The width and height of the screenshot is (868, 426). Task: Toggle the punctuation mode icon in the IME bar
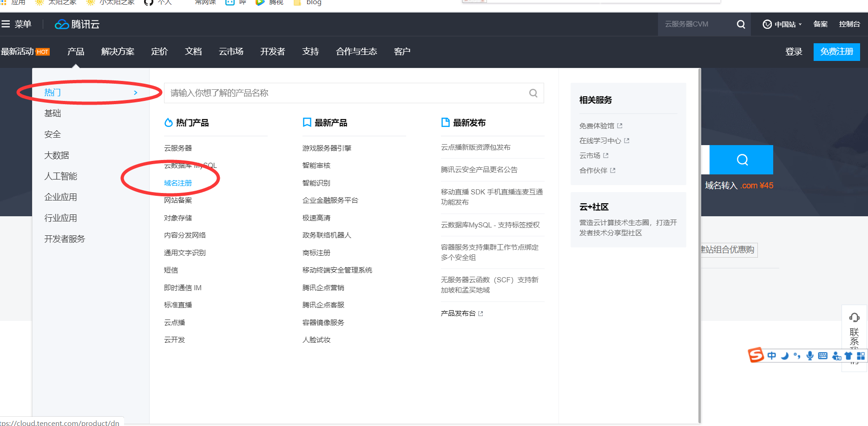797,356
